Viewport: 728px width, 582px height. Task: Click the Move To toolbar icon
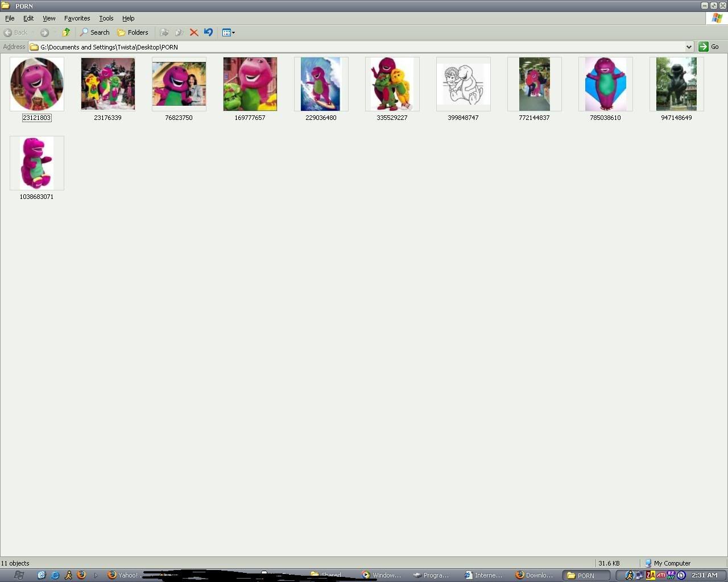[x=164, y=32]
